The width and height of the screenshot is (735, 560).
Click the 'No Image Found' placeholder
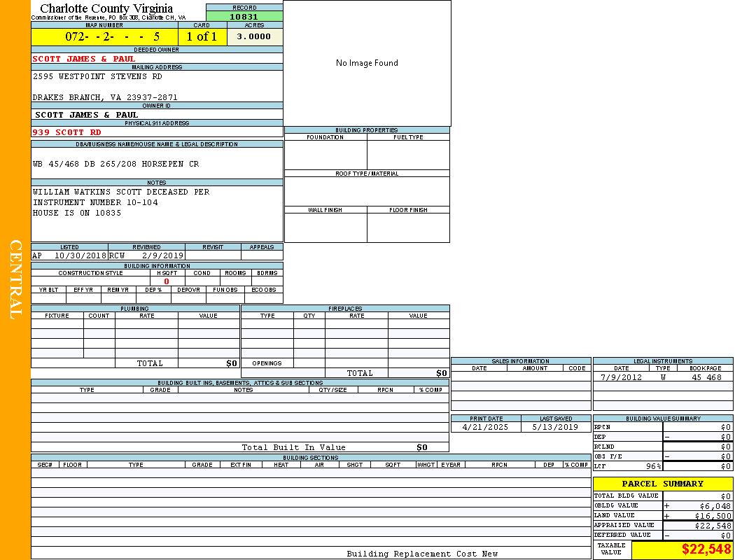(x=367, y=63)
